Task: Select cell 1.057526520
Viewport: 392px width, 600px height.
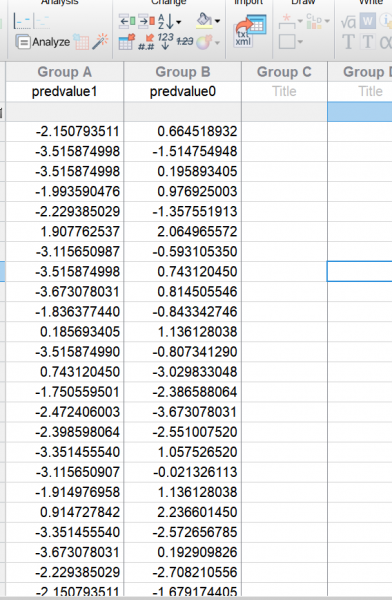Action: pyautogui.click(x=183, y=452)
